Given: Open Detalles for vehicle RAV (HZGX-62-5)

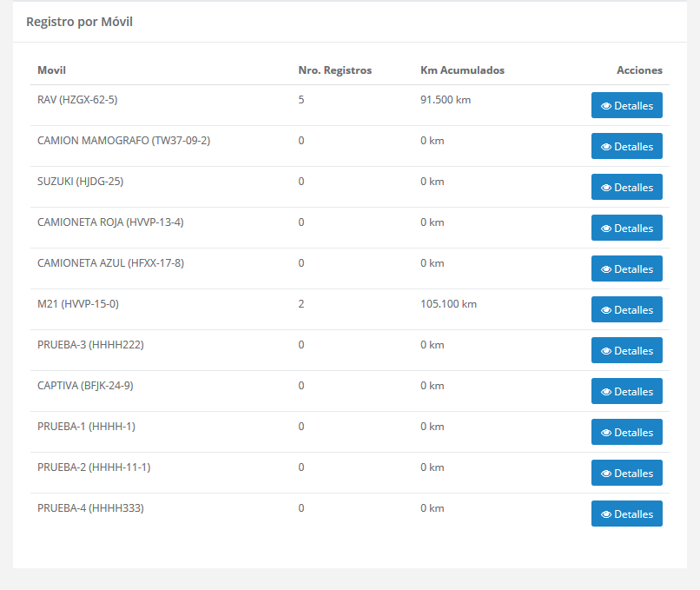Looking at the screenshot, I should 627,105.
